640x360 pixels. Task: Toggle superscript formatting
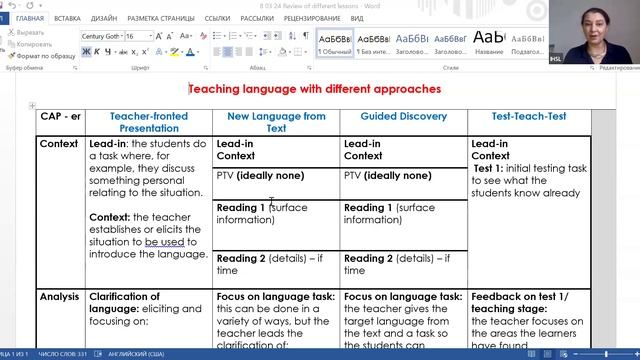145,52
